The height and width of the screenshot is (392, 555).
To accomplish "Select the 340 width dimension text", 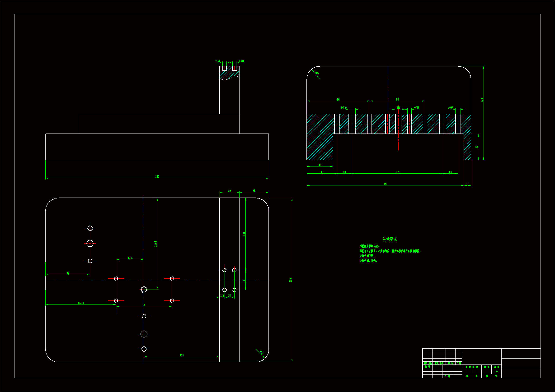I will click(157, 177).
